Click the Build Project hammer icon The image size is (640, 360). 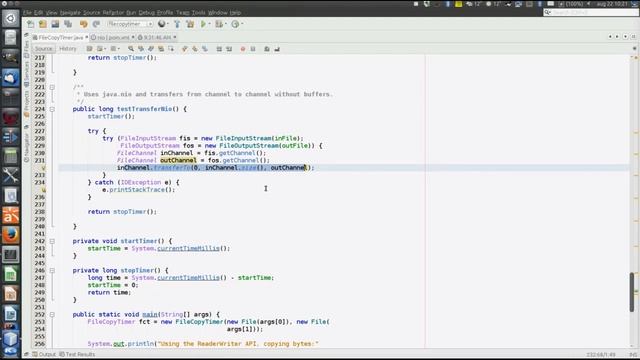[177, 24]
